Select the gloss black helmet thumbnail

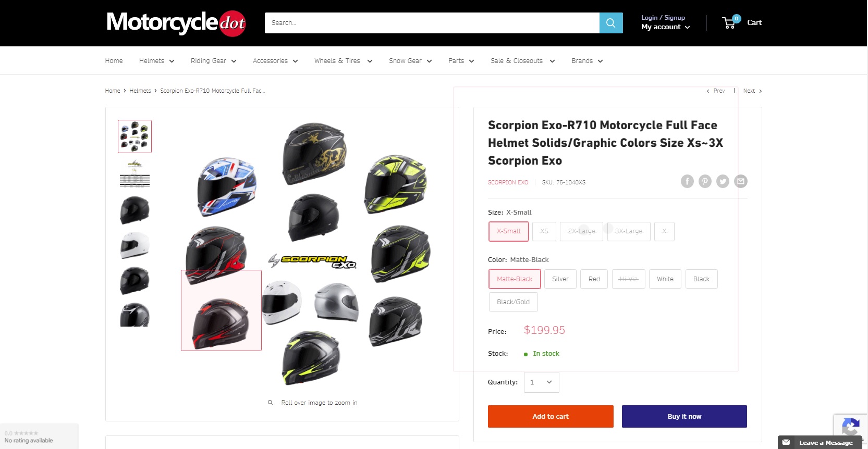[135, 281]
